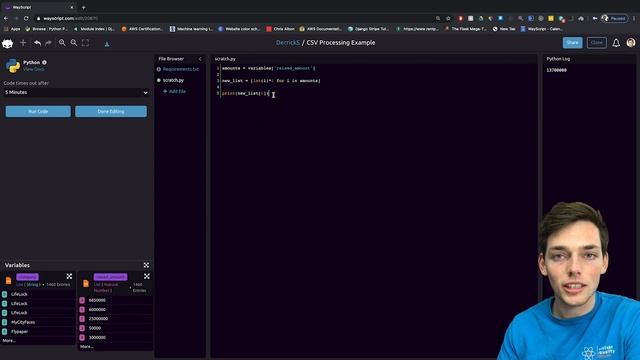Select MyCityFaces entry in company list
The image size is (640, 360).
23,322
